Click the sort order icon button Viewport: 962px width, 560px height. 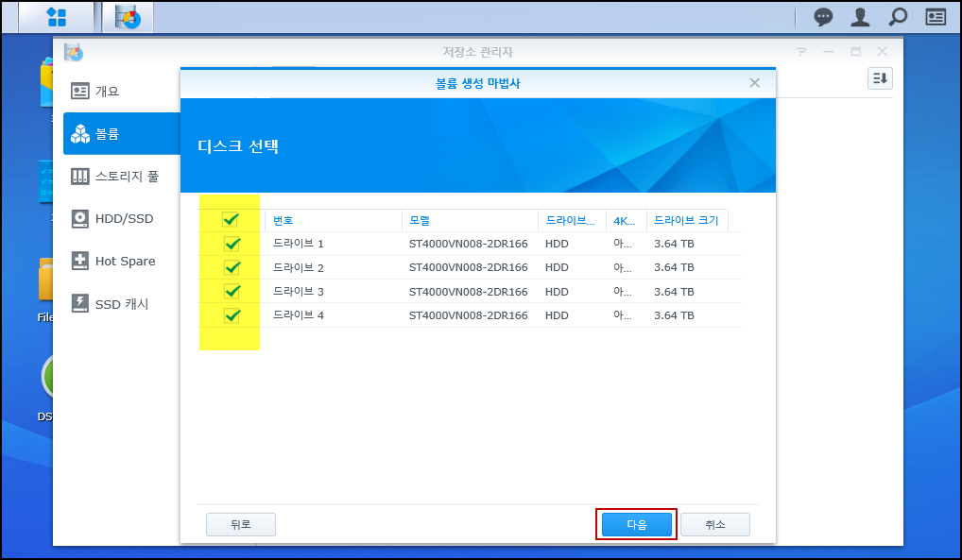[x=880, y=78]
